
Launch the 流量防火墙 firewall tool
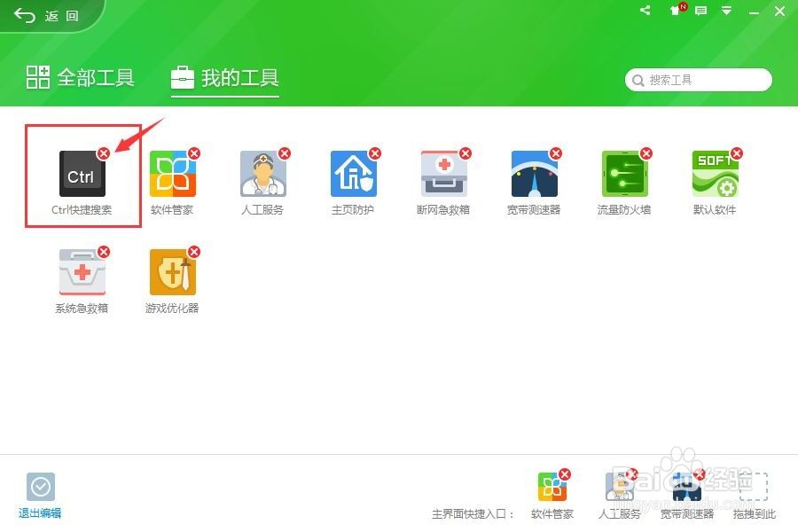[624, 175]
